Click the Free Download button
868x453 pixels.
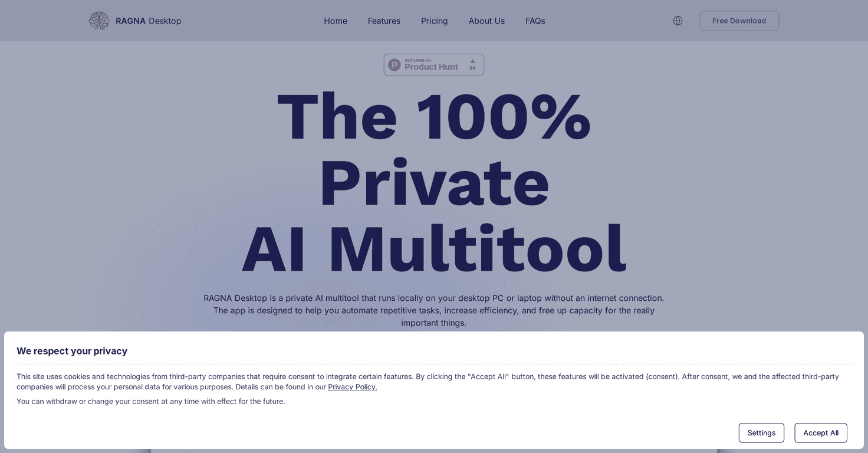click(739, 20)
